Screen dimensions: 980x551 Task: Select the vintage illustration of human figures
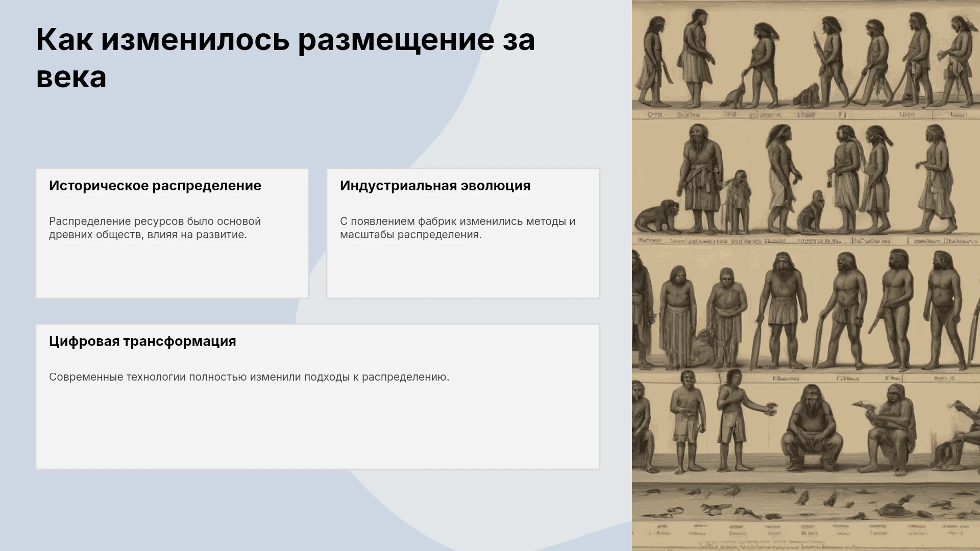806,275
